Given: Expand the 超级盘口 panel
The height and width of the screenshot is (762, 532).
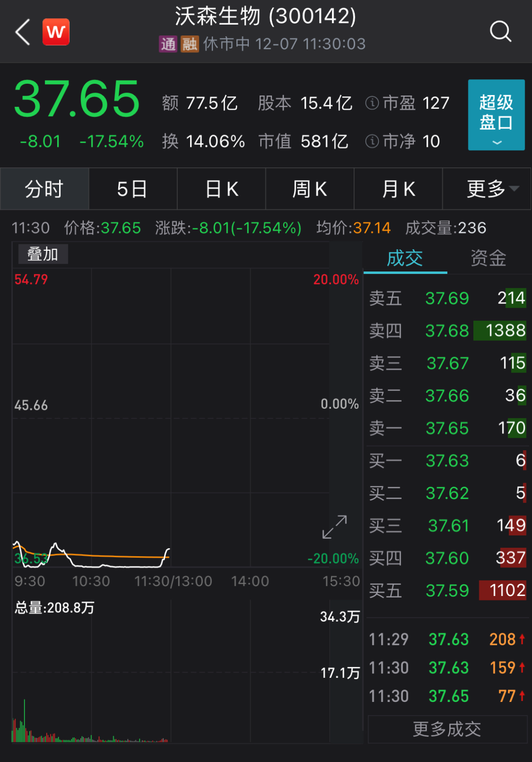Looking at the screenshot, I should [496, 115].
